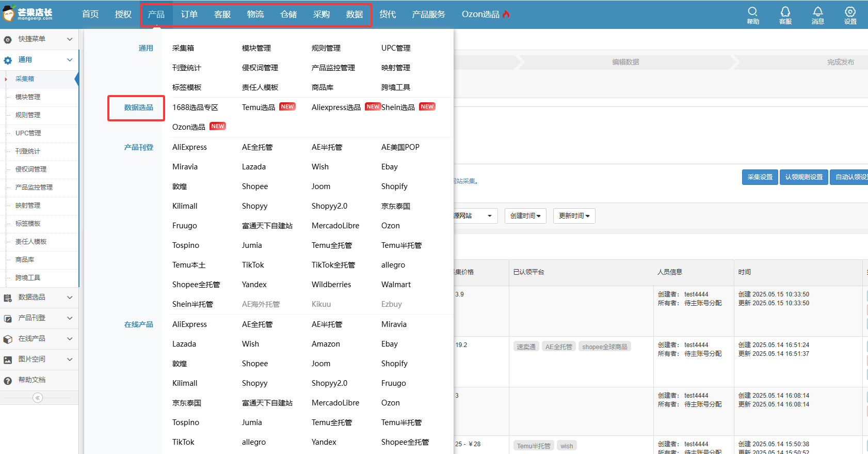Open 标签模板 in the left sidebar

[x=28, y=224]
